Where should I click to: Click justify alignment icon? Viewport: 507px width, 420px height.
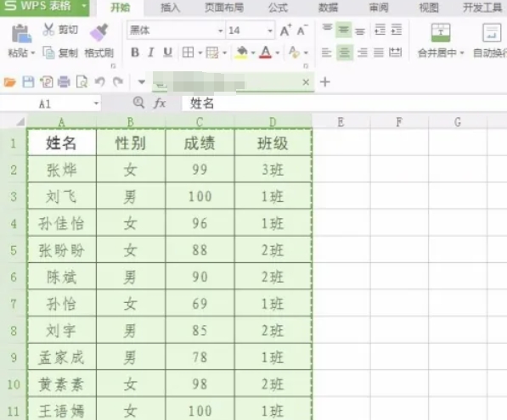tap(379, 52)
